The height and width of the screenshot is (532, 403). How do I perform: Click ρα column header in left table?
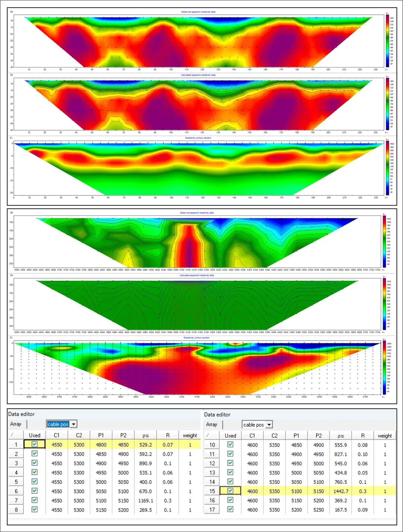click(145, 435)
